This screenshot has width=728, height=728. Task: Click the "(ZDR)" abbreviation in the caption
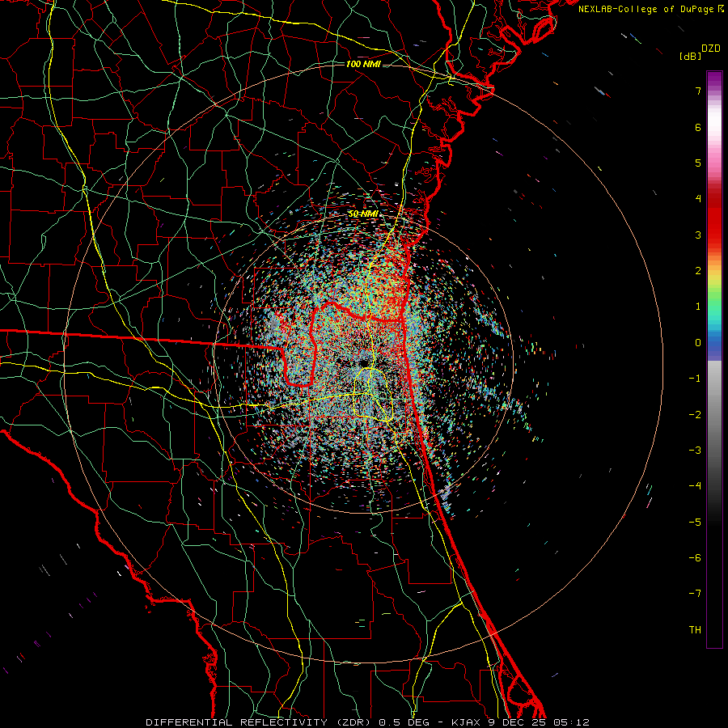coord(352,722)
